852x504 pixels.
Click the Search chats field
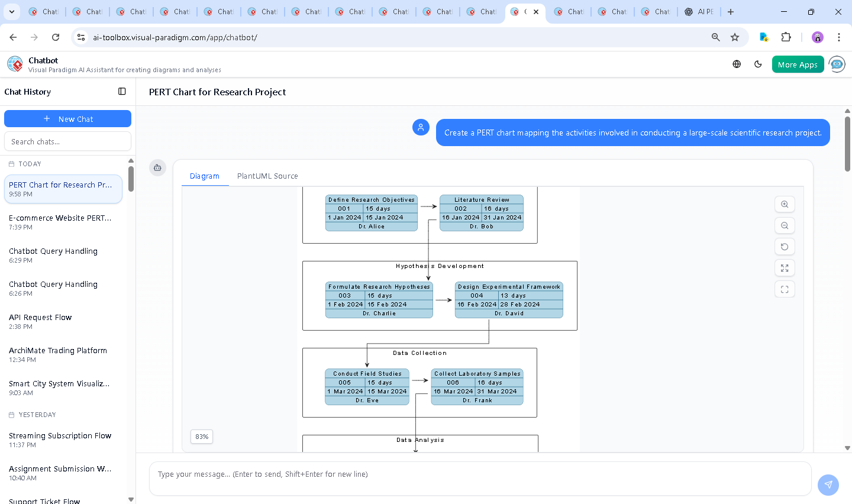coord(67,141)
